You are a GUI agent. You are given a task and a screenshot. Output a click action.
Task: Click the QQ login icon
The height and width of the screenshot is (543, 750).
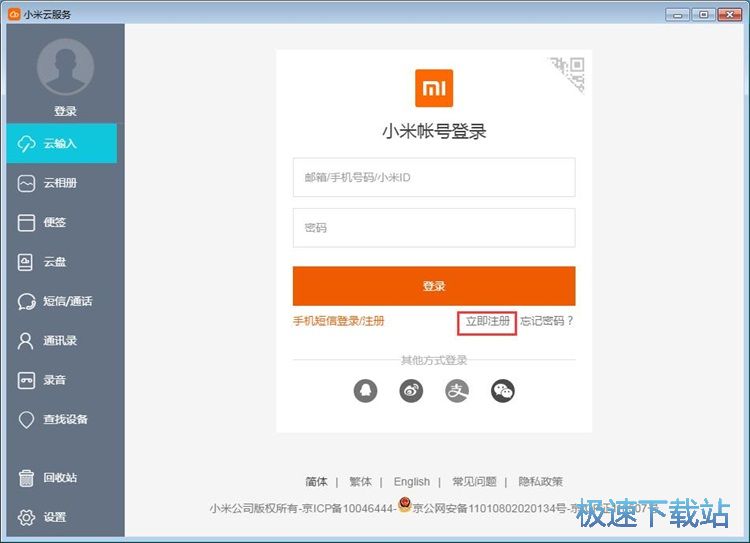coord(365,391)
